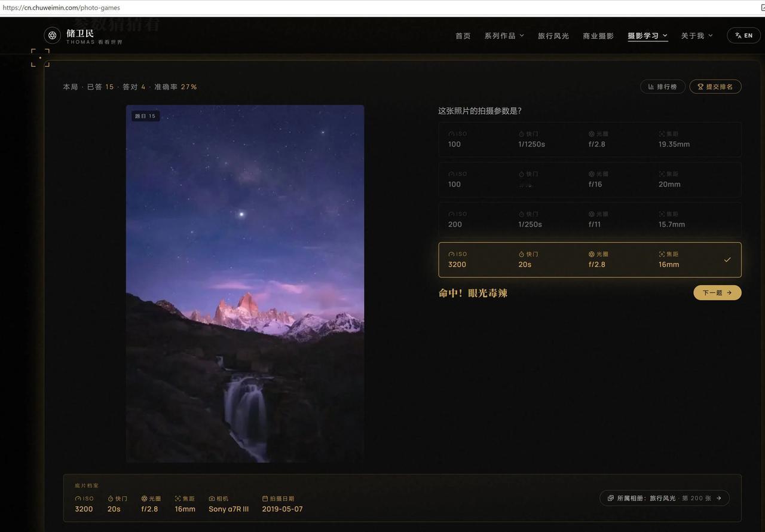Open album link 所属相册 旅行风光
Image resolution: width=765 pixels, height=532 pixels.
[665, 498]
